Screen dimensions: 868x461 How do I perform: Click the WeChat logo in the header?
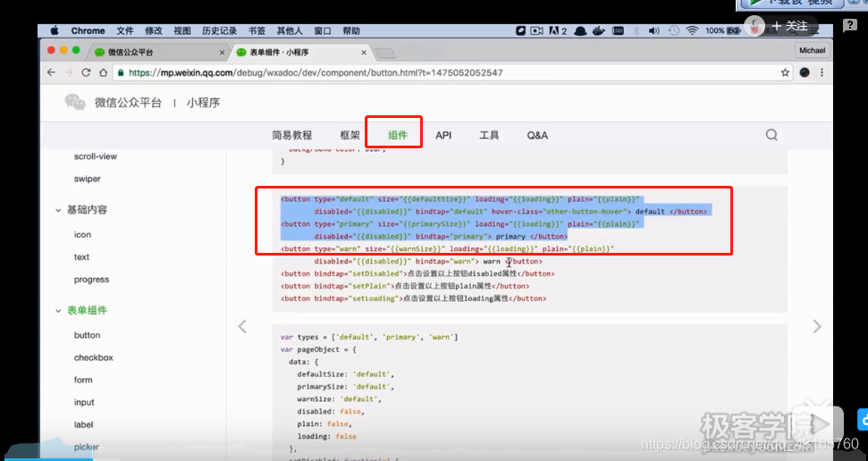(75, 102)
